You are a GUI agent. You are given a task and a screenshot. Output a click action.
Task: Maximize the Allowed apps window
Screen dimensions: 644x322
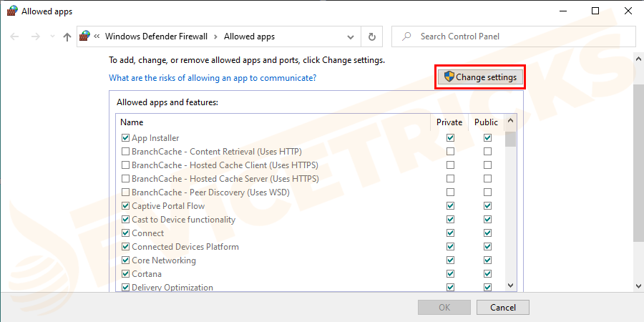coord(595,11)
